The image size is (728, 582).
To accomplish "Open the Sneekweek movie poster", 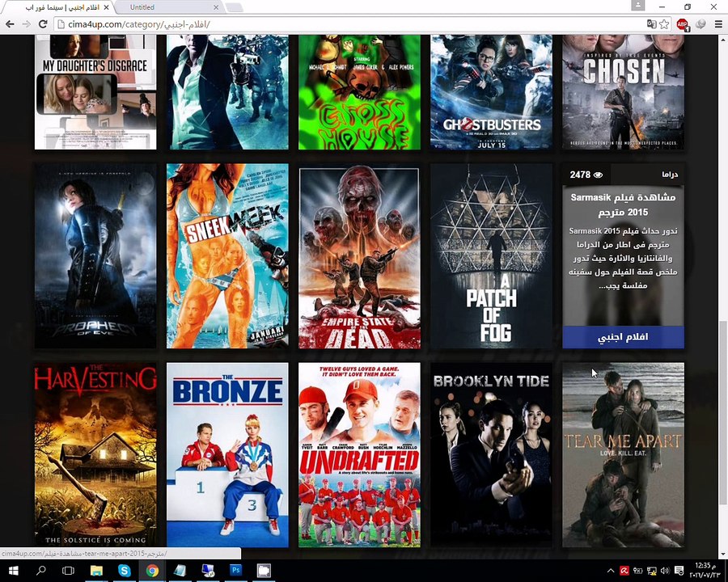I will pyautogui.click(x=227, y=255).
